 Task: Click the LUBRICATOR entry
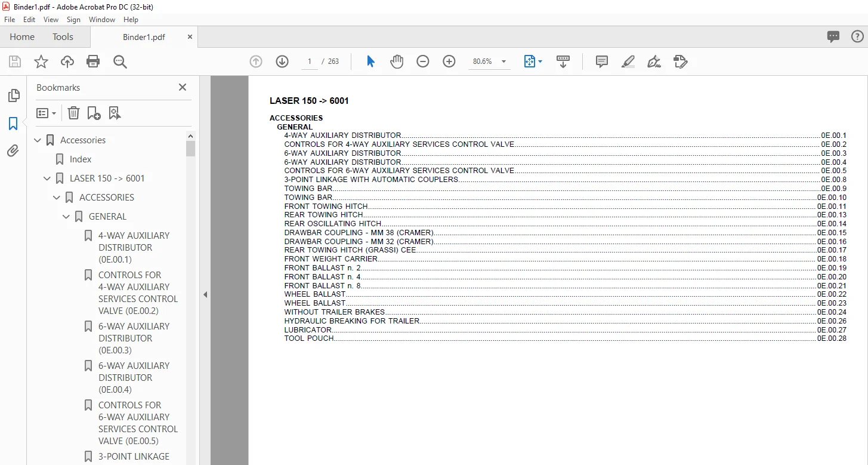coord(565,330)
